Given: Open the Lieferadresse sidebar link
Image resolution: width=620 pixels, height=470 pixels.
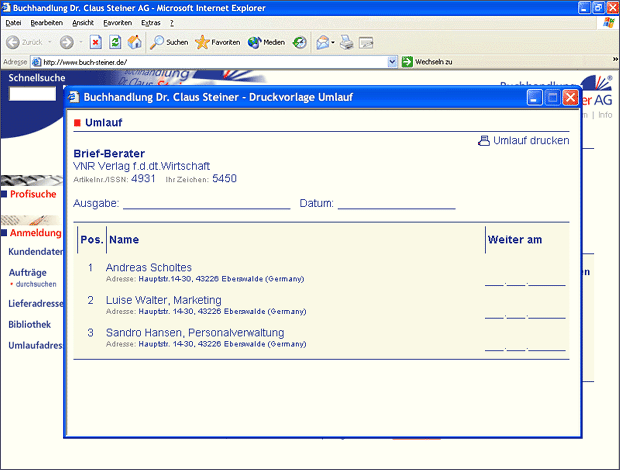Looking at the screenshot, I should pyautogui.click(x=36, y=304).
